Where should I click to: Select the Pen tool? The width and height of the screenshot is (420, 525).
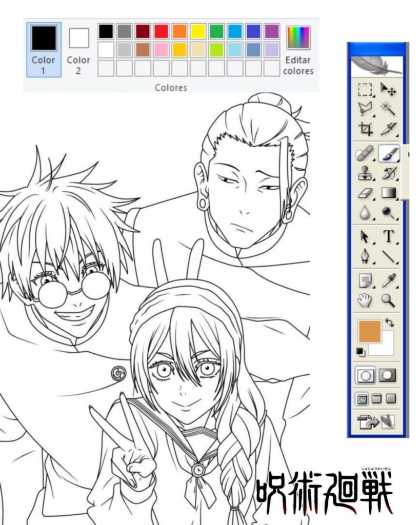365,256
